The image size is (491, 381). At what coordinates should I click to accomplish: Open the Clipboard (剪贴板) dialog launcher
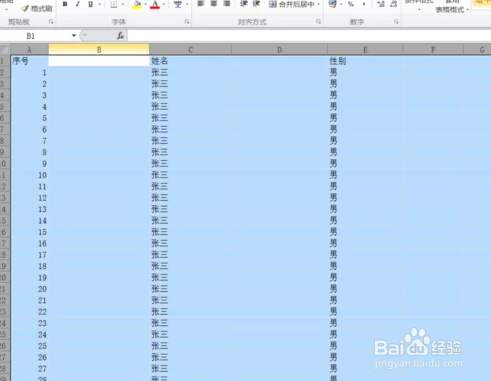51,22
